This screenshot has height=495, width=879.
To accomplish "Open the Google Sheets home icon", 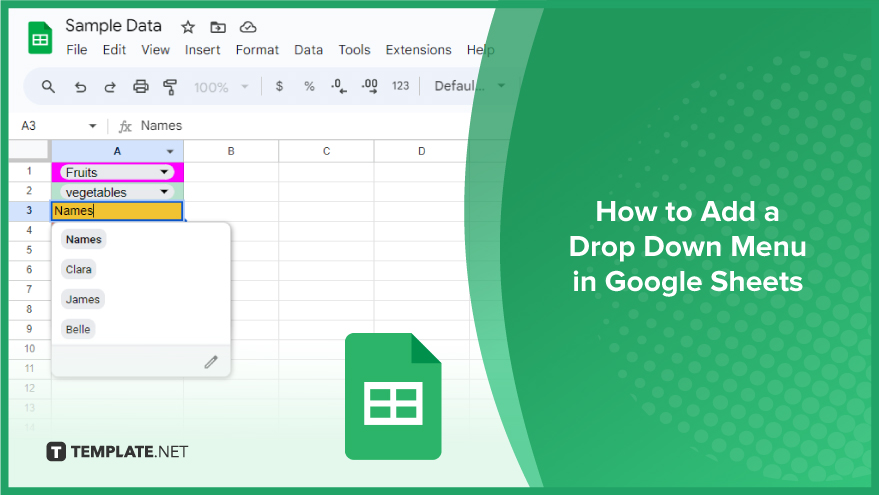I will point(40,38).
